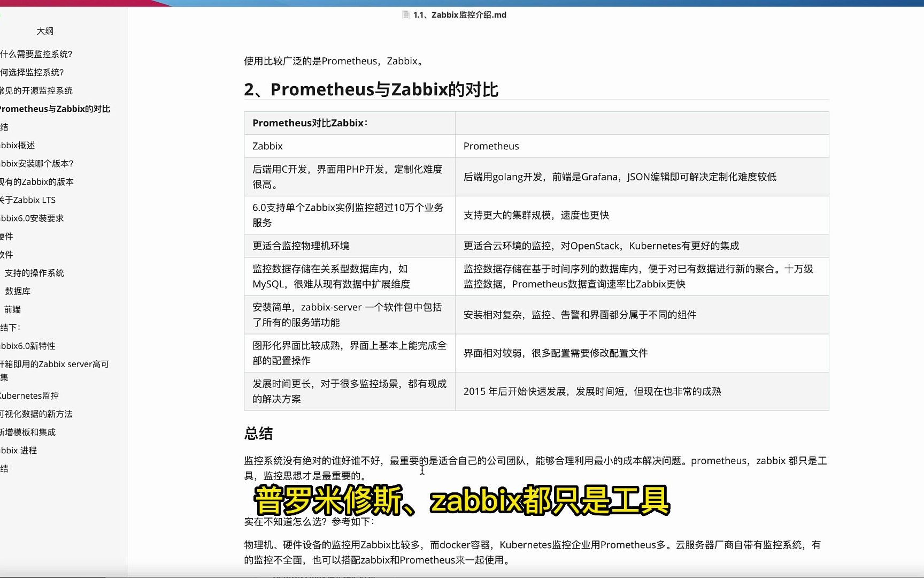
Task: Click the Zabbix column label cell
Action: [x=349, y=146]
